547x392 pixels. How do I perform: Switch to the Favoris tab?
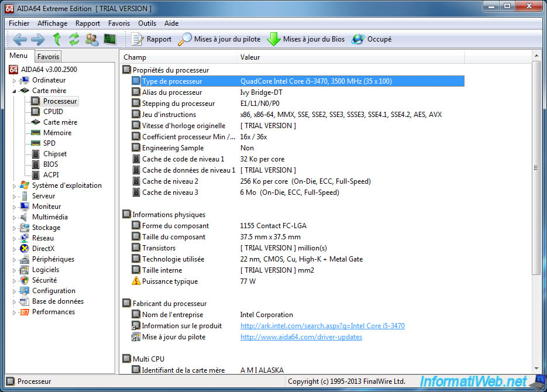(48, 57)
